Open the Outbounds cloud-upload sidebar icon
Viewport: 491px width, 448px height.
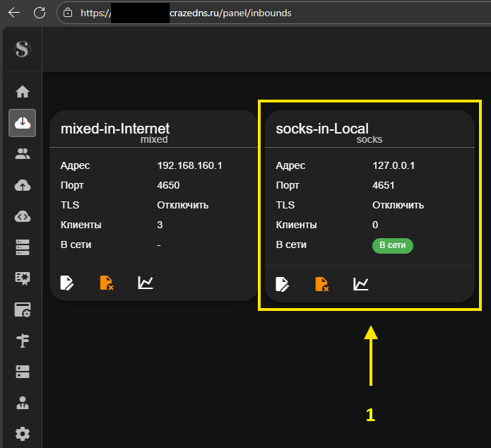pyautogui.click(x=22, y=185)
